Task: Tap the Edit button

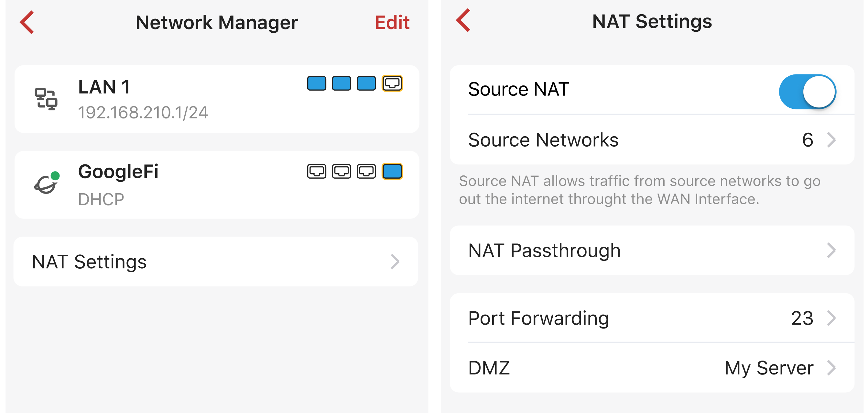Action: point(392,23)
